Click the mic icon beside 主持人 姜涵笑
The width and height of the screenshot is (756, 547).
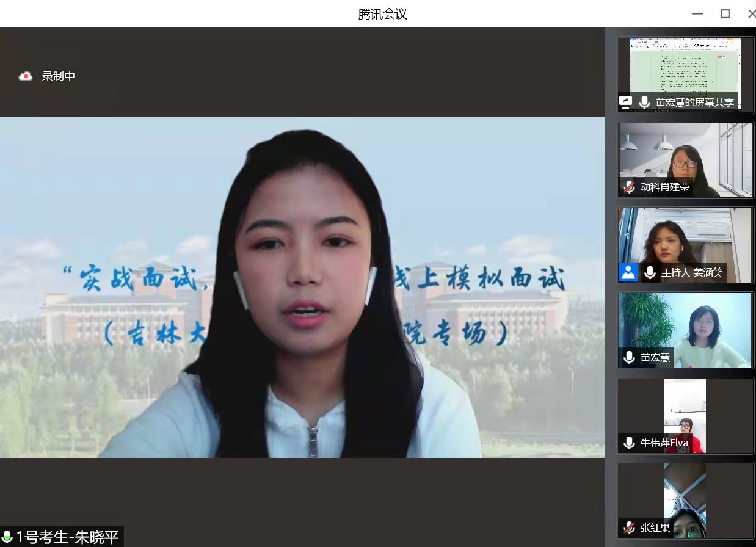[650, 272]
